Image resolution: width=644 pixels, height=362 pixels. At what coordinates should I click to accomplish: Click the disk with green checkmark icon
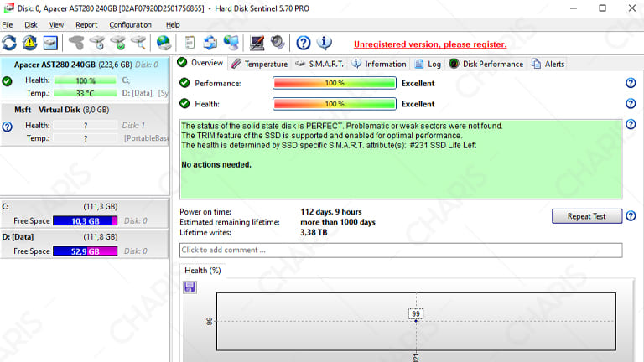click(118, 43)
